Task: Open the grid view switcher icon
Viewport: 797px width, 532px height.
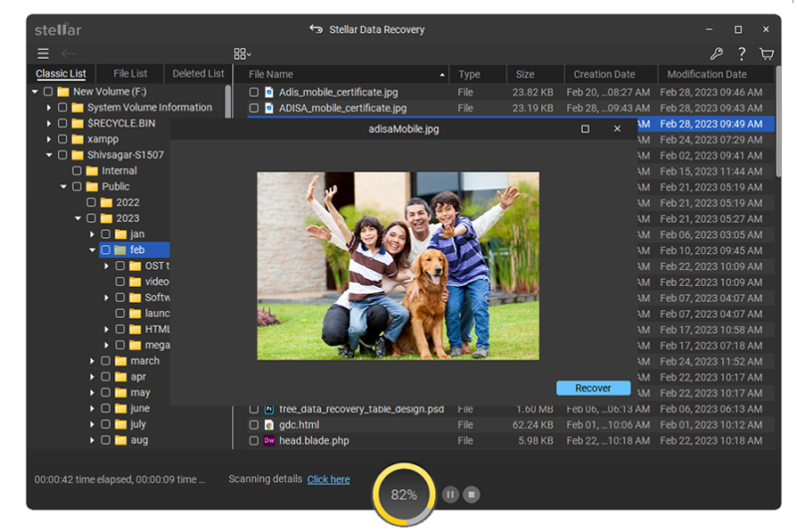Action: 242,54
